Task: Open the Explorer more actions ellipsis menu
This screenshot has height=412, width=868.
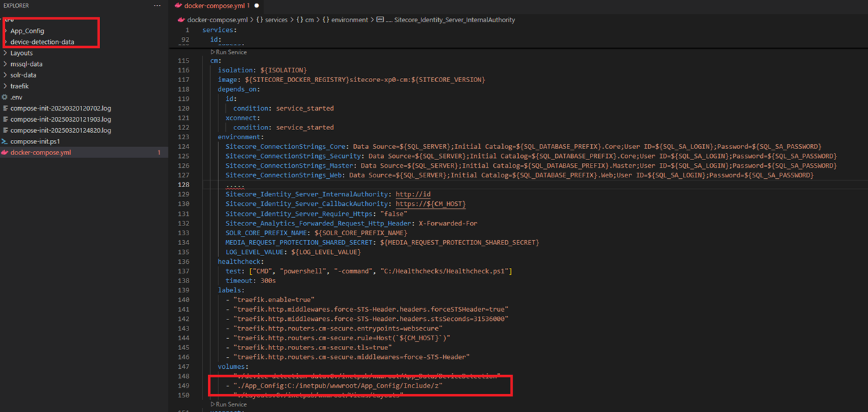Action: 157,6
